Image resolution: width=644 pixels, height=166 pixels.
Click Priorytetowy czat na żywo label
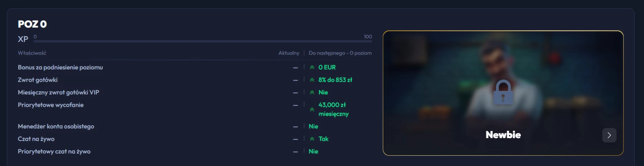pyautogui.click(x=54, y=152)
